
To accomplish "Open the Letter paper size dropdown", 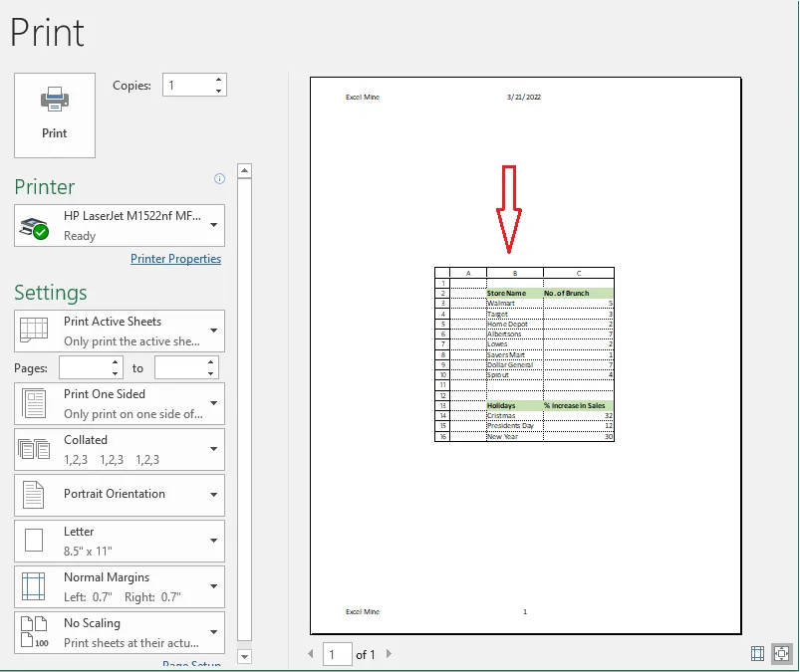I will pyautogui.click(x=120, y=541).
